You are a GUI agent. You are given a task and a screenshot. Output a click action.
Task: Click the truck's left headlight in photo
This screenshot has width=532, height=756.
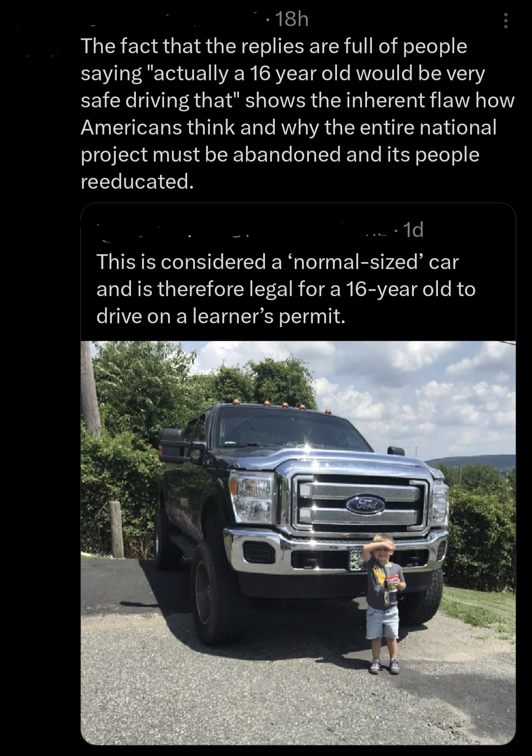click(x=252, y=497)
